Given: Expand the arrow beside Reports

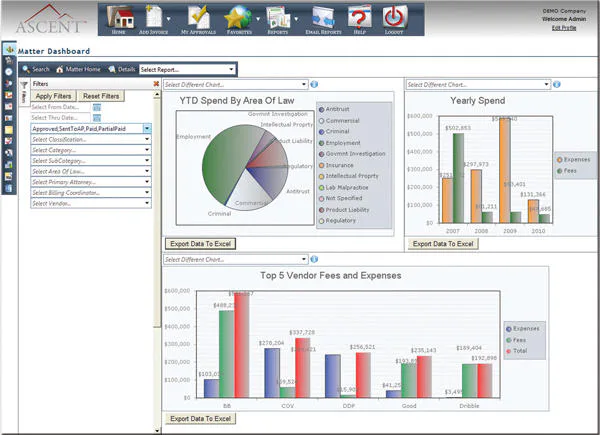Looking at the screenshot, I should (296, 18).
